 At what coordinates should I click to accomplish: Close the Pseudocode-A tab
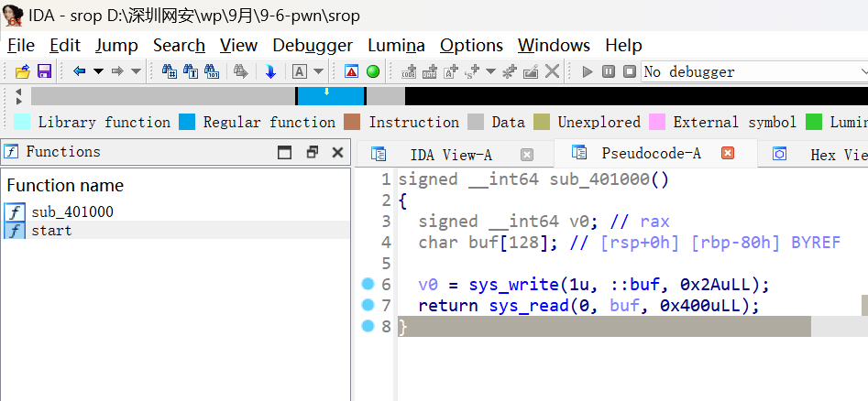(728, 154)
